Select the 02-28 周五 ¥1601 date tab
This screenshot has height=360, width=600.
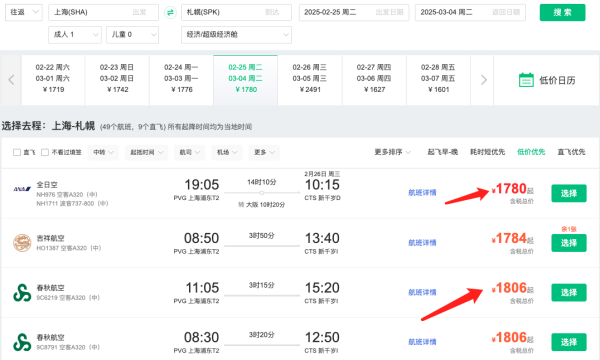(x=439, y=80)
